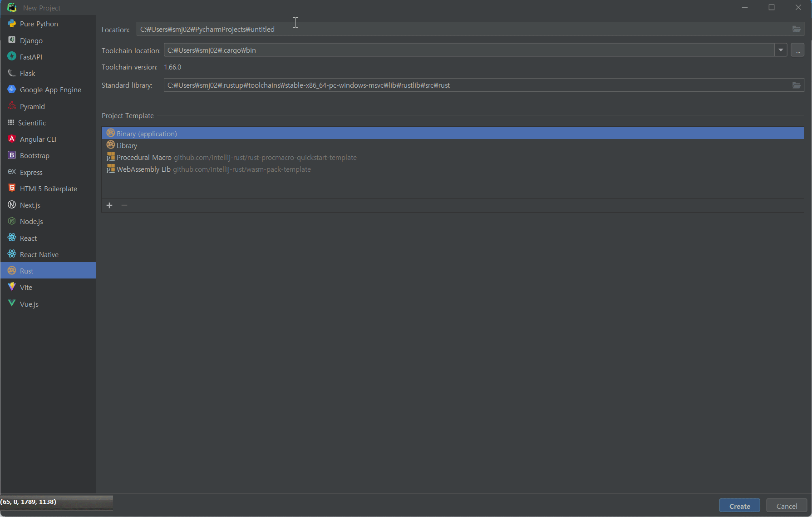Minimize the New Project window
The width and height of the screenshot is (812, 517).
(x=744, y=7)
